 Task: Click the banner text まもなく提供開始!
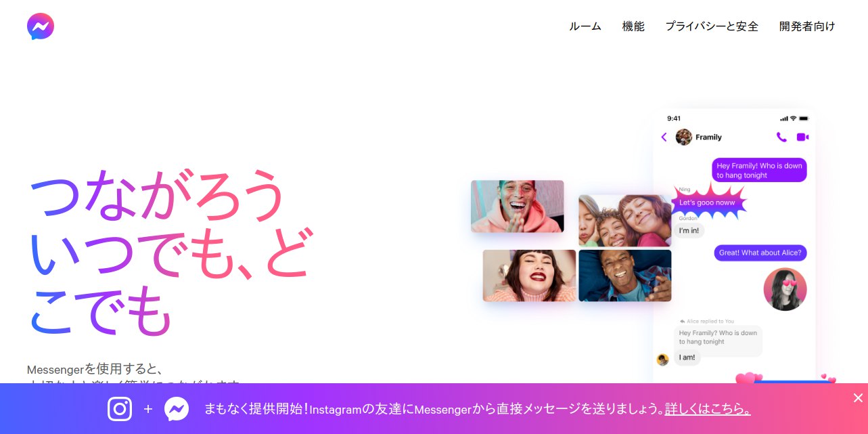256,409
